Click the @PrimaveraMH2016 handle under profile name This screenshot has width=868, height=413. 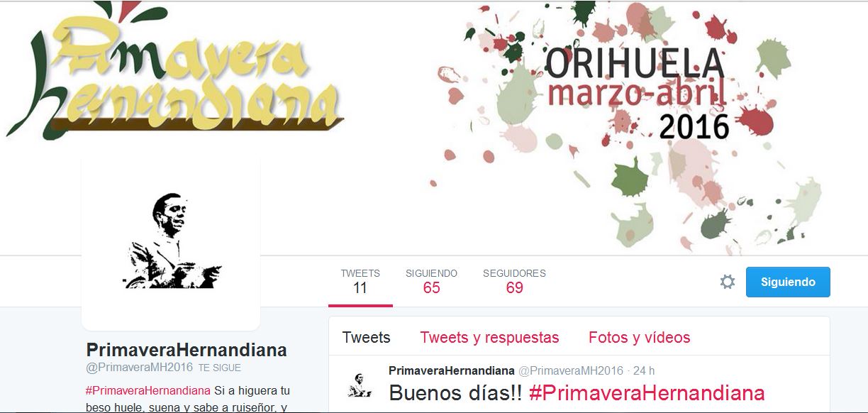pos(139,368)
